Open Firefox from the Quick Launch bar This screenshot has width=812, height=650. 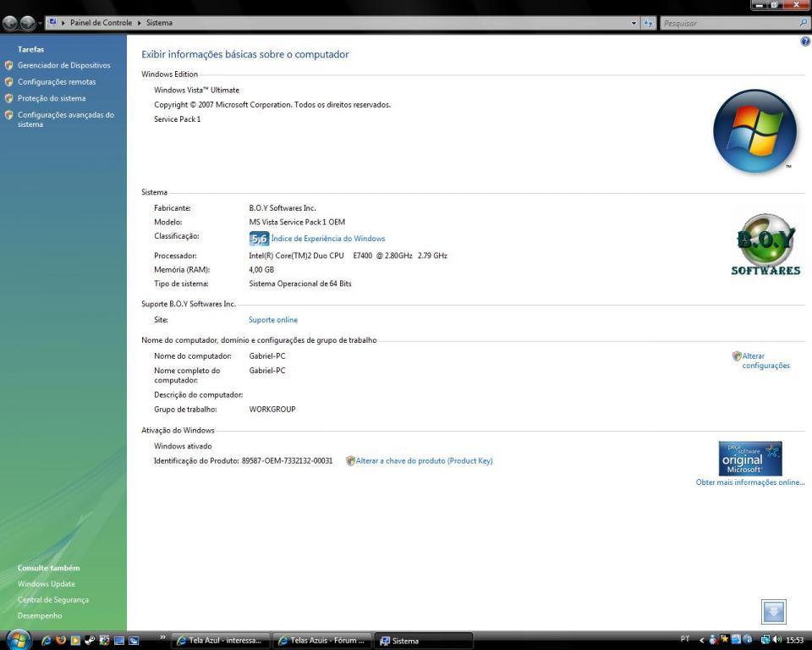coord(61,641)
